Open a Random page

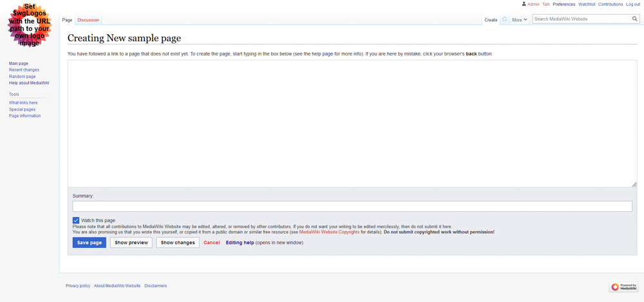[22, 77]
